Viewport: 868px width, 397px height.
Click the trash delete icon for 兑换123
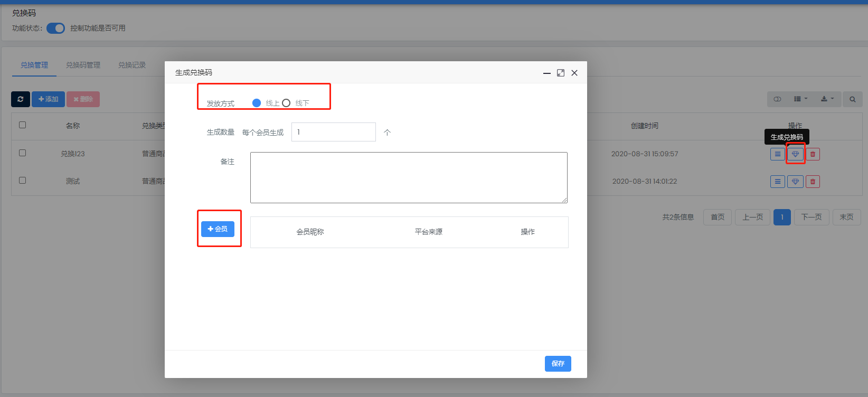[813, 154]
